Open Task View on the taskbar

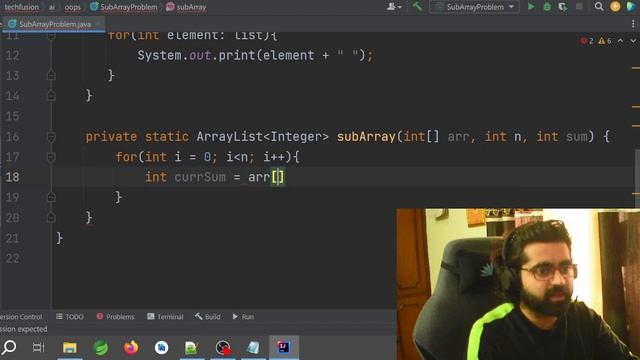(x=38, y=348)
